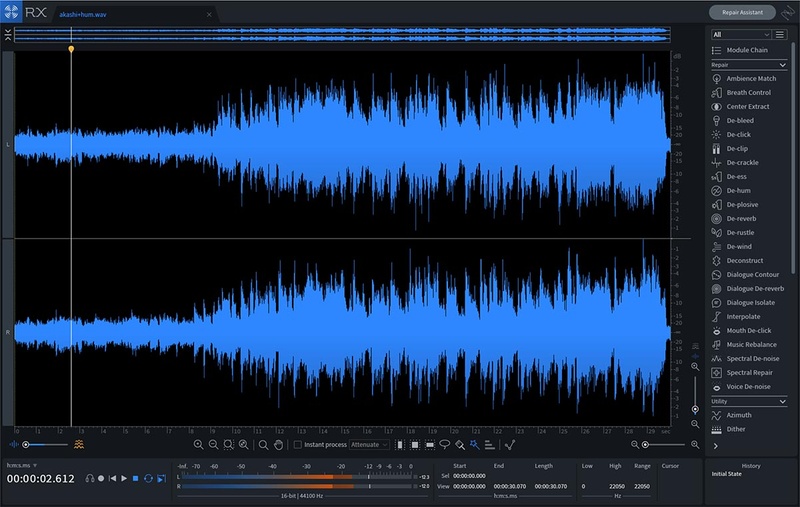The height and width of the screenshot is (507, 800).
Task: Click the waveform/spectrogram opacity slider
Action: (40, 444)
